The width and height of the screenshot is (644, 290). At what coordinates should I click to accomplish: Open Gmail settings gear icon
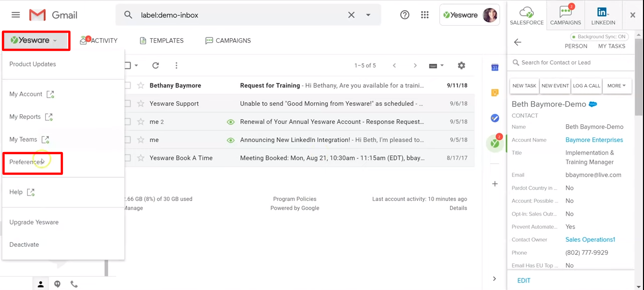pos(462,65)
